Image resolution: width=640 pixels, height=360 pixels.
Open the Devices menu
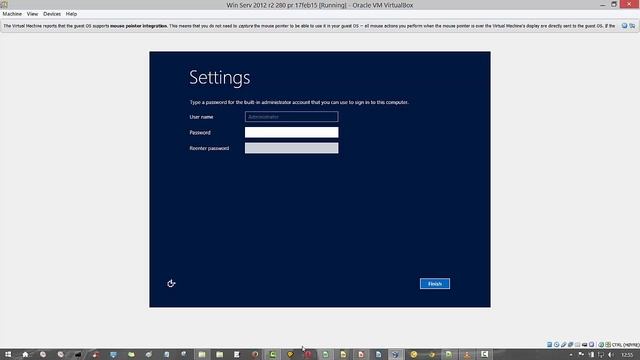pos(52,14)
